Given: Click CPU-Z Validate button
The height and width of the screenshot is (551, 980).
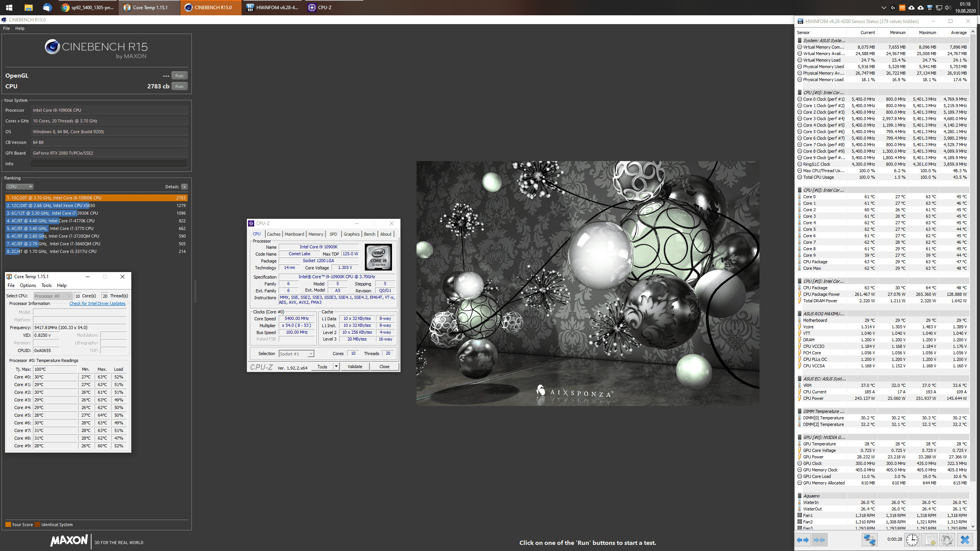Looking at the screenshot, I should point(354,367).
